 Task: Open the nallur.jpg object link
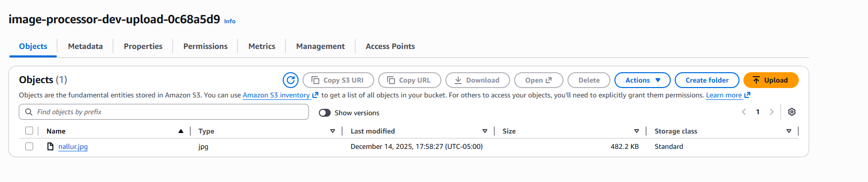pyautogui.click(x=73, y=146)
